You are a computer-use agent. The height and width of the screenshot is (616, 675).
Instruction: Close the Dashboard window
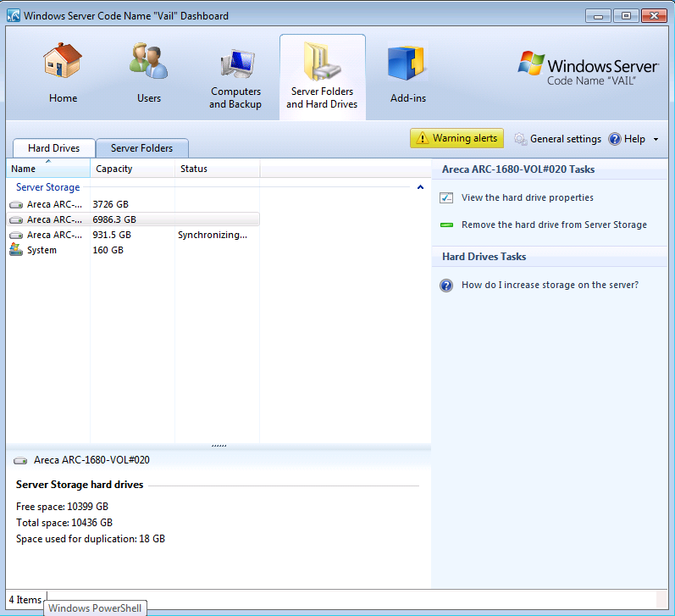tap(654, 16)
